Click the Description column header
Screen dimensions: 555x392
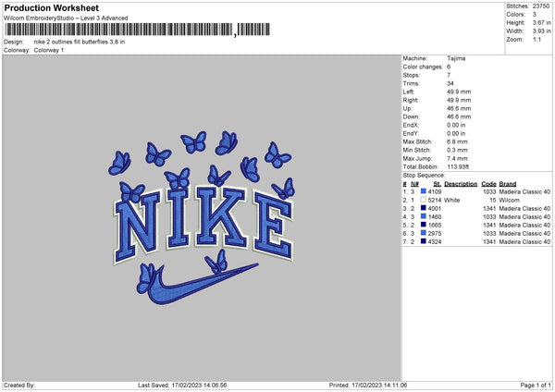[461, 184]
